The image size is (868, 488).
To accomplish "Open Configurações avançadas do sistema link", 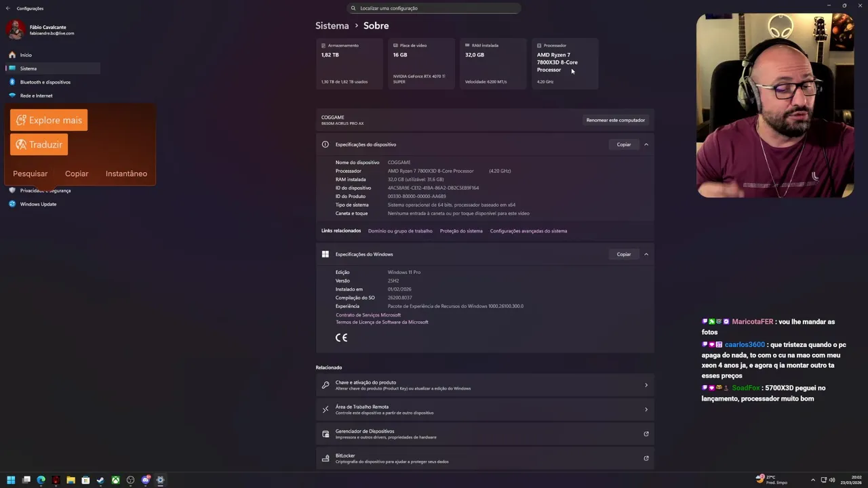I will click(528, 231).
